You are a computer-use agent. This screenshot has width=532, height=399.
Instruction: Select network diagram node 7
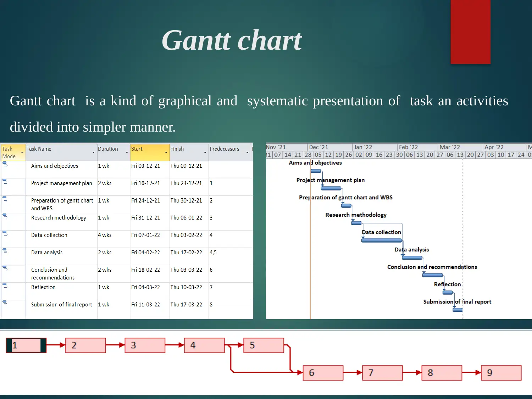[x=382, y=373]
